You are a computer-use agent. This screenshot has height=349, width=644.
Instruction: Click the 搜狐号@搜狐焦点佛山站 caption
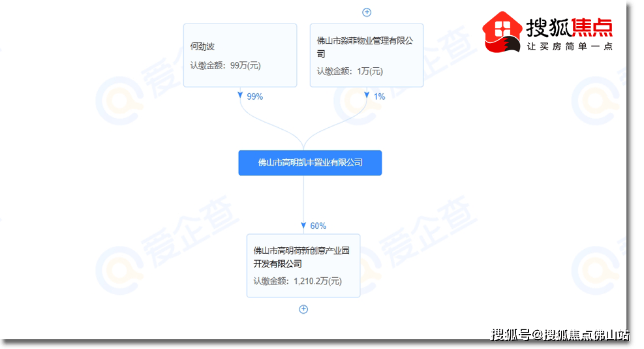click(560, 335)
